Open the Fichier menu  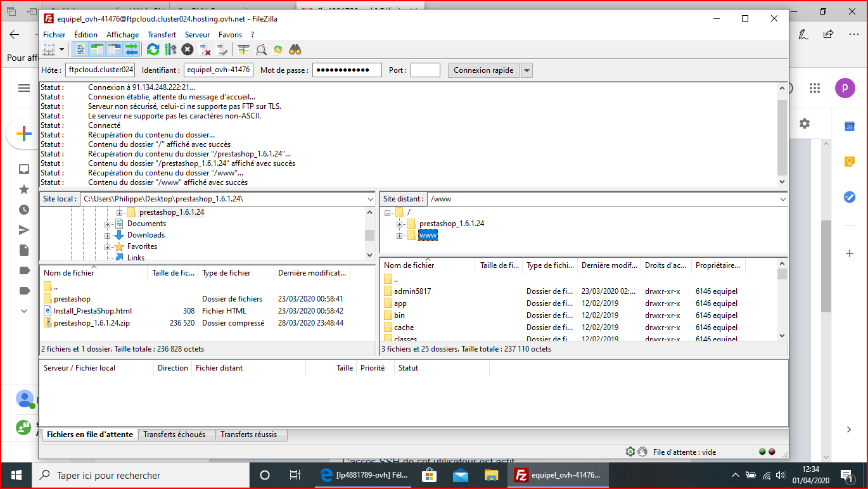coord(54,35)
